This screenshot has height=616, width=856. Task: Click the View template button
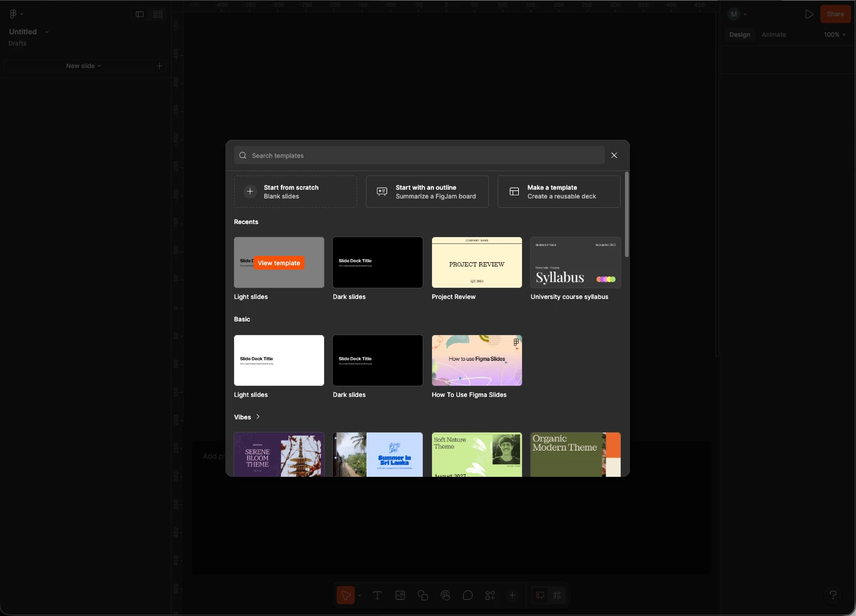[279, 263]
